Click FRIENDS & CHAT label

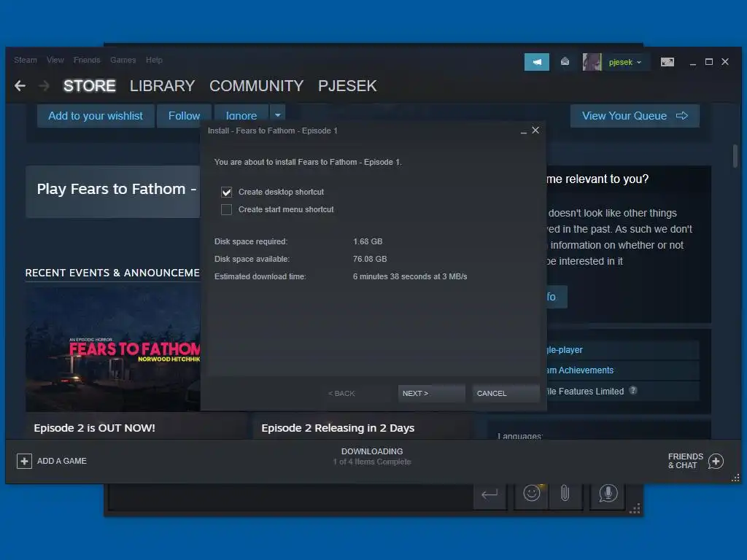coord(685,461)
